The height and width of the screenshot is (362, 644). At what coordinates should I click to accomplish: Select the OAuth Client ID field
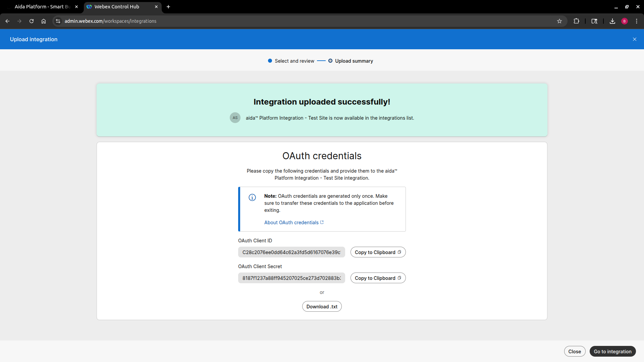pos(291,252)
